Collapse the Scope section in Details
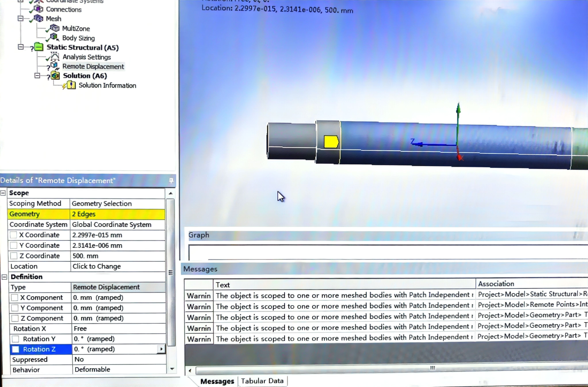This screenshot has width=588, height=387. (x=3, y=193)
